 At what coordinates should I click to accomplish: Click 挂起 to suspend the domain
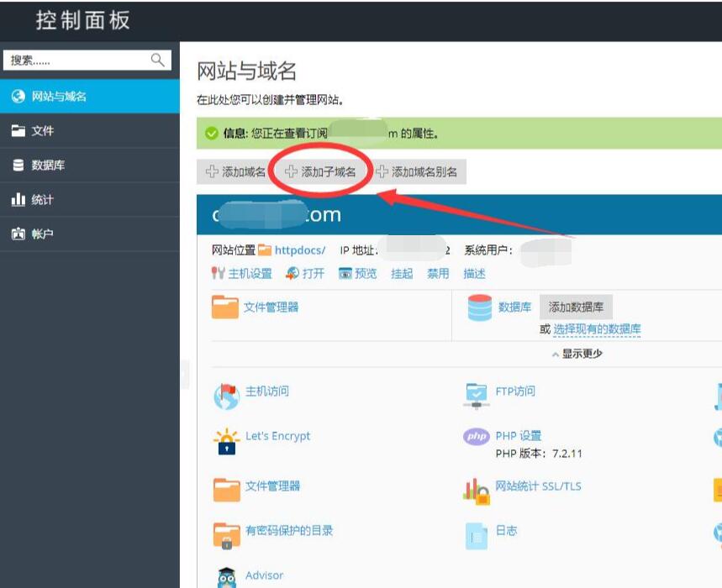click(x=402, y=274)
